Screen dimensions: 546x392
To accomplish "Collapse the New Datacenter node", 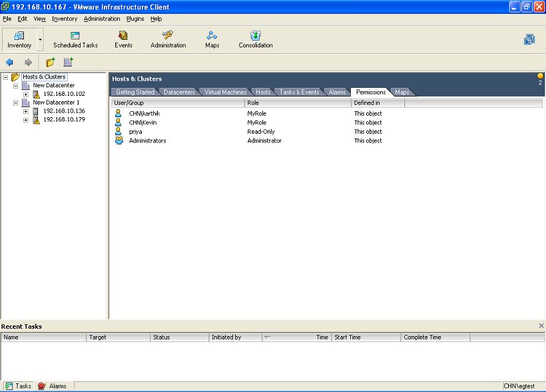I will (16, 86).
